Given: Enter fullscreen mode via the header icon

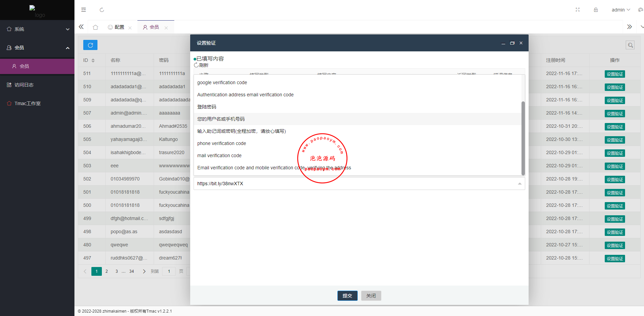Looking at the screenshot, I should [578, 10].
